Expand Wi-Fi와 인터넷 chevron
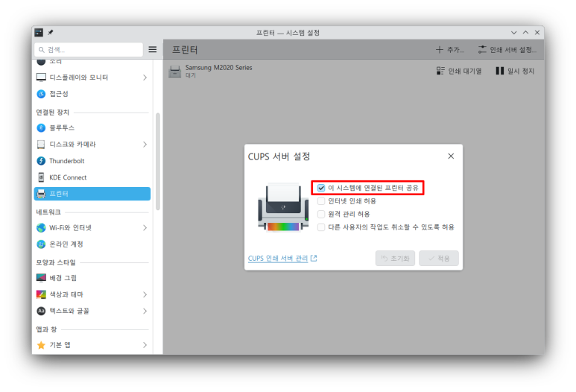Image resolution: width=576 pixels, height=392 pixels. [x=145, y=228]
